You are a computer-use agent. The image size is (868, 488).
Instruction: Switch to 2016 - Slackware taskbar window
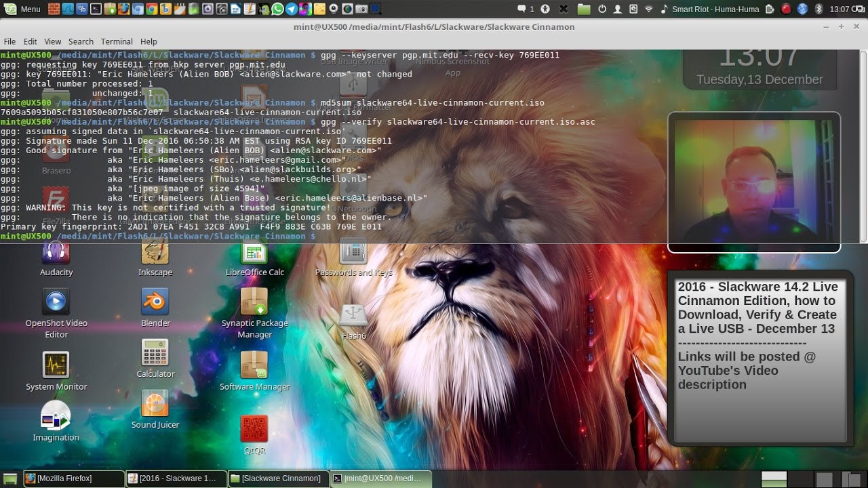click(x=176, y=479)
